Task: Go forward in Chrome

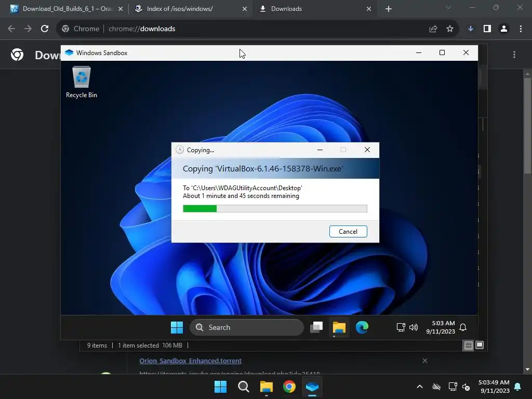Action: coord(28,29)
